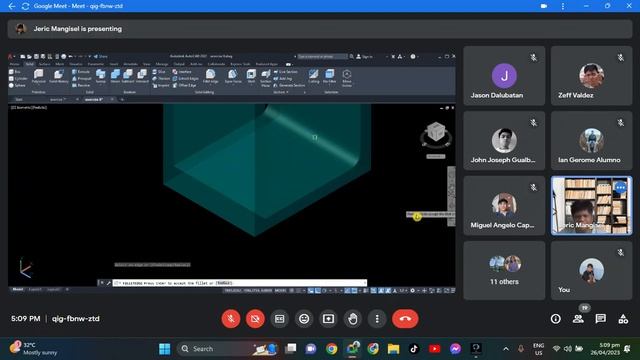Screen dimensions: 640x360
Task: Select the Box solid tool
Action: tap(15, 72)
